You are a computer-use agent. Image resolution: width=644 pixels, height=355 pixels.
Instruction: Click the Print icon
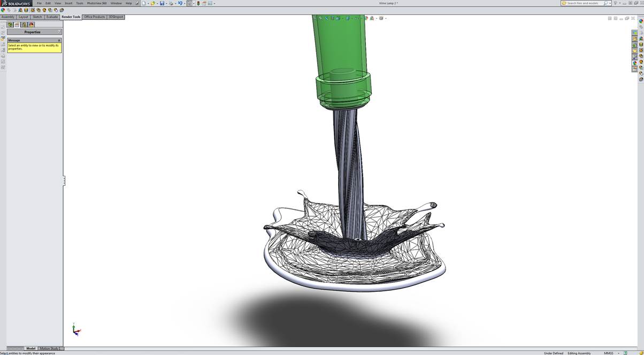[x=171, y=3]
